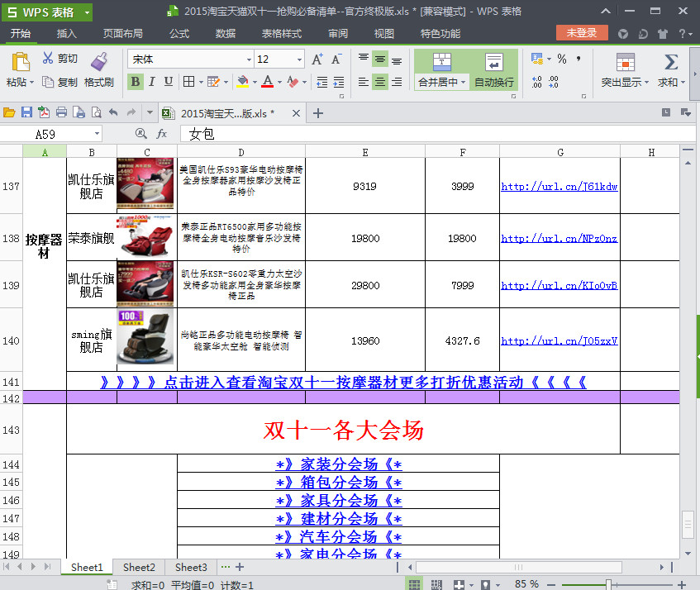The height and width of the screenshot is (590, 700).
Task: Open the 箱包分会场 link
Action: click(x=338, y=482)
